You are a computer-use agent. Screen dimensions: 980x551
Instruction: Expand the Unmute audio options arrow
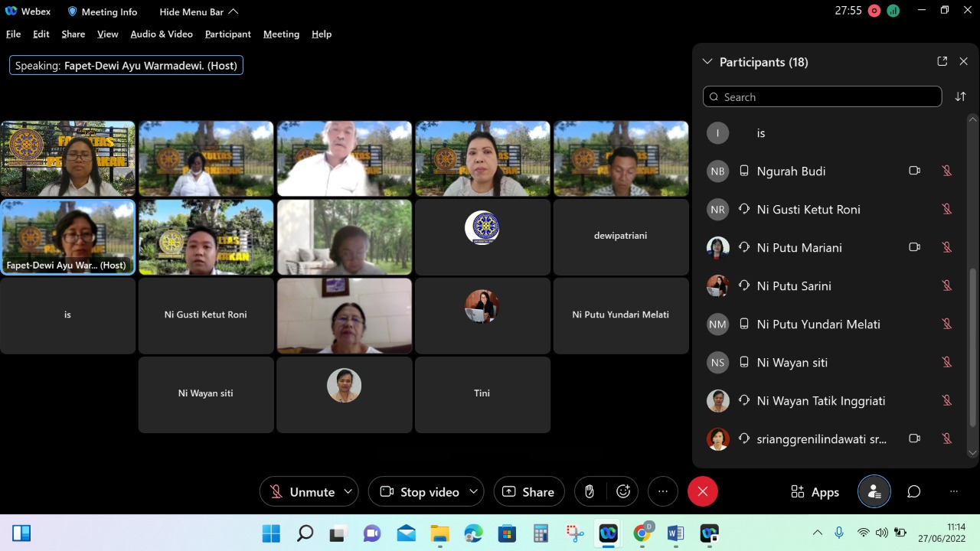348,491
